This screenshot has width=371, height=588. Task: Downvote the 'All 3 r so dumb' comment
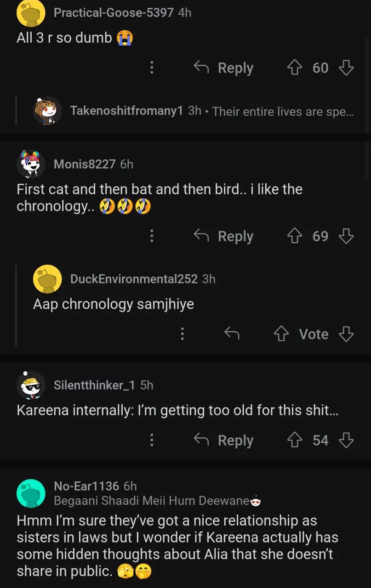click(x=346, y=68)
